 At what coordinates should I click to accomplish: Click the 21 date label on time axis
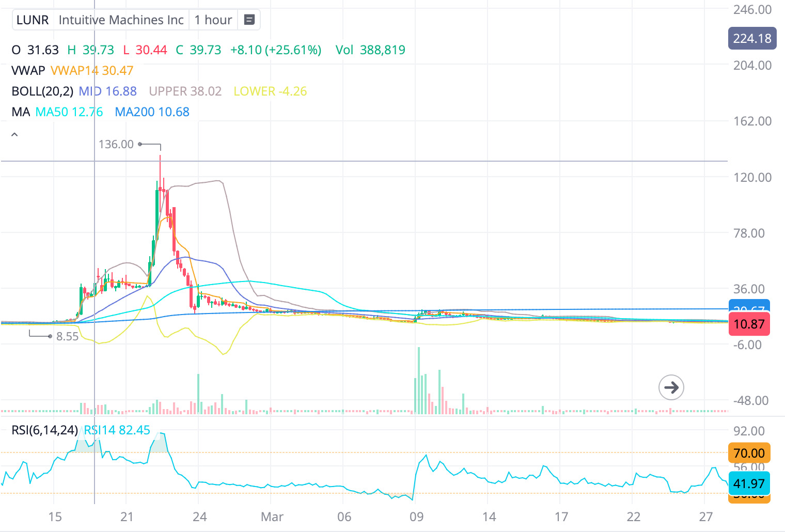pos(127,517)
